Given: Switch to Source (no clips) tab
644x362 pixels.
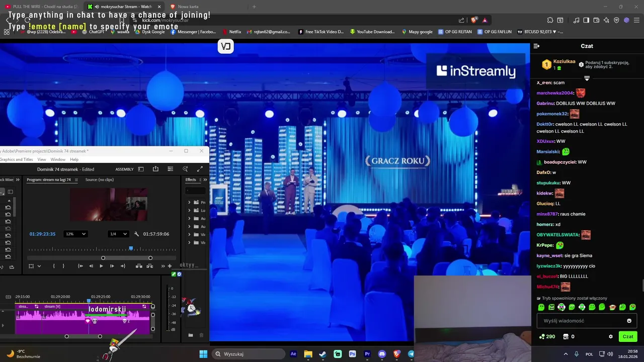Looking at the screenshot, I should pos(99,179).
